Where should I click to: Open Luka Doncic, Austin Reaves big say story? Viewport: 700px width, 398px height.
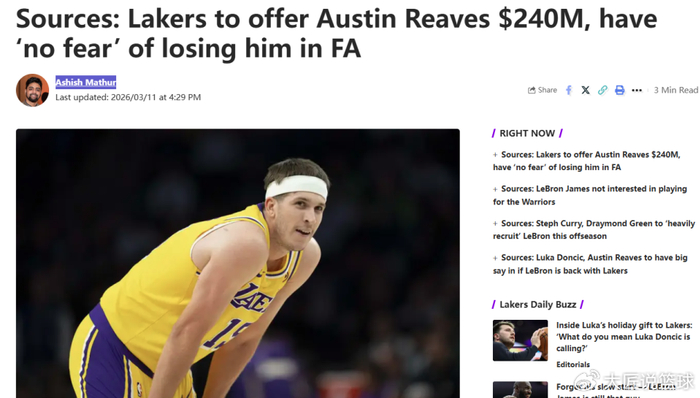click(590, 264)
